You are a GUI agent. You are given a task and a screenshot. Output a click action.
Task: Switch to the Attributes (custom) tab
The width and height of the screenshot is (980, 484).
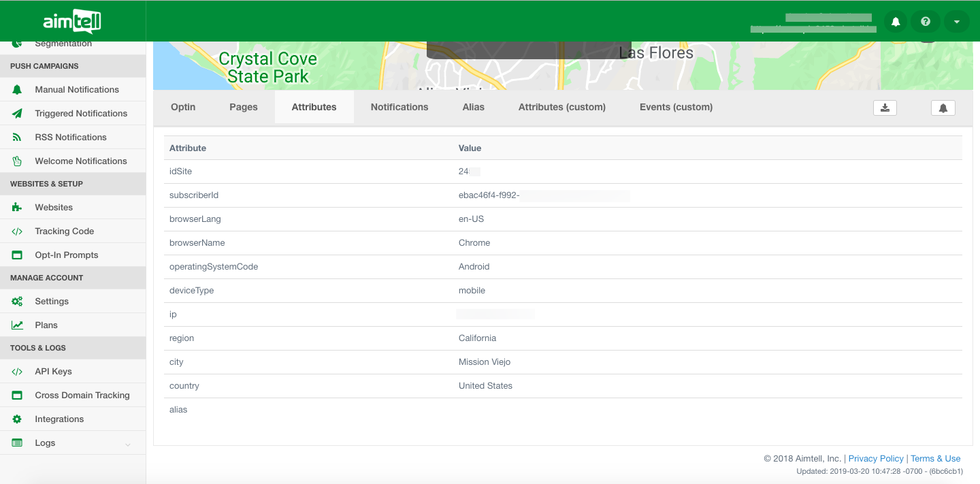coord(561,107)
